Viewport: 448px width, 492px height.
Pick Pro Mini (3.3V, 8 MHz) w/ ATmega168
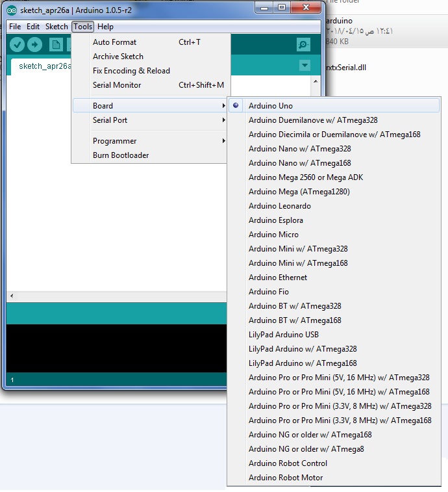[334, 421]
